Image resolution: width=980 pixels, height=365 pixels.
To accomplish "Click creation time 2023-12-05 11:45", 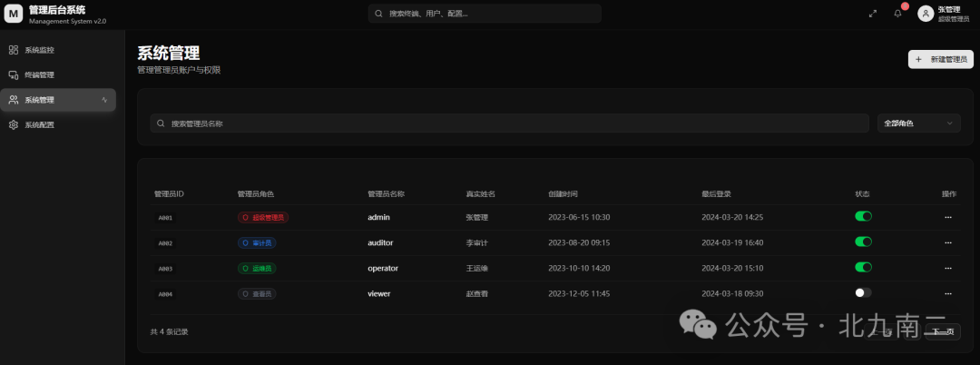I will pyautogui.click(x=579, y=293).
